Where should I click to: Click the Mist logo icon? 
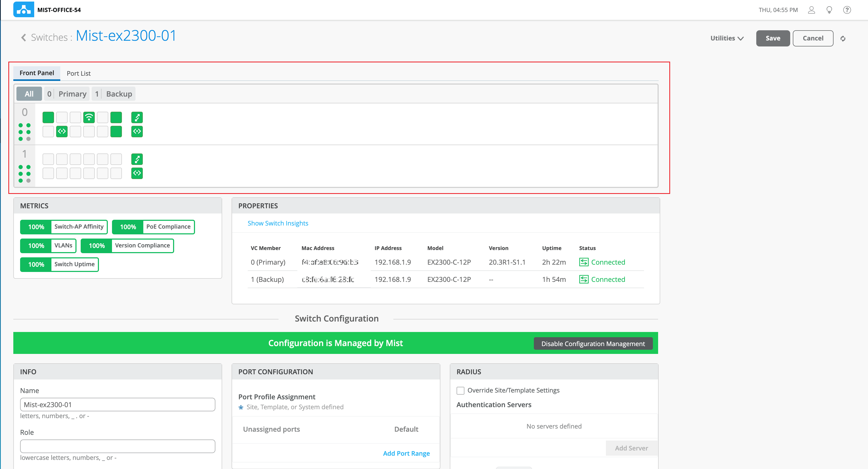coord(23,9)
